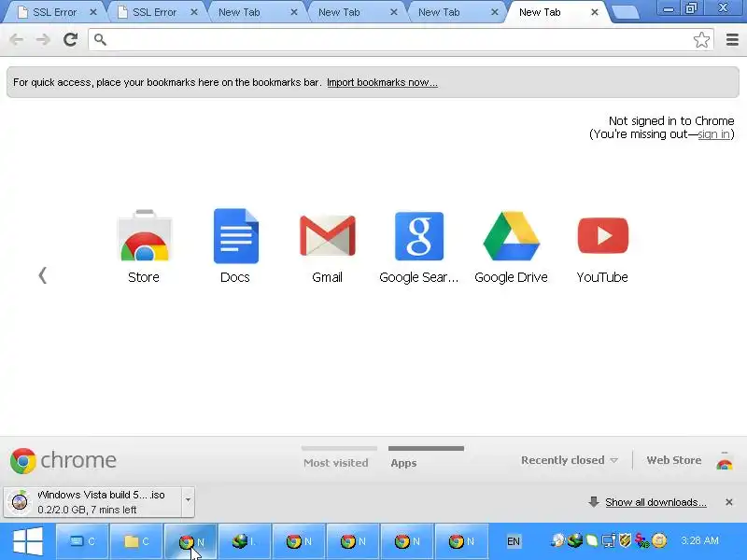Expand the download item options arrow

[189, 501]
